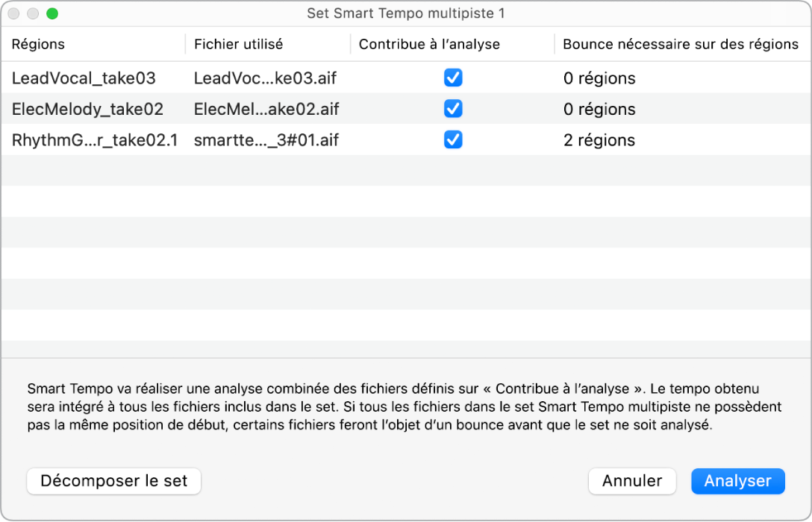812x522 pixels.
Task: Click the 0 régions entry for ElecMelody_take02
Action: (599, 109)
